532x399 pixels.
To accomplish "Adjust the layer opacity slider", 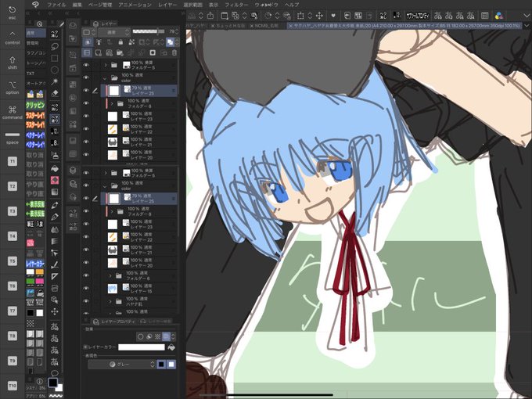I will [x=149, y=31].
